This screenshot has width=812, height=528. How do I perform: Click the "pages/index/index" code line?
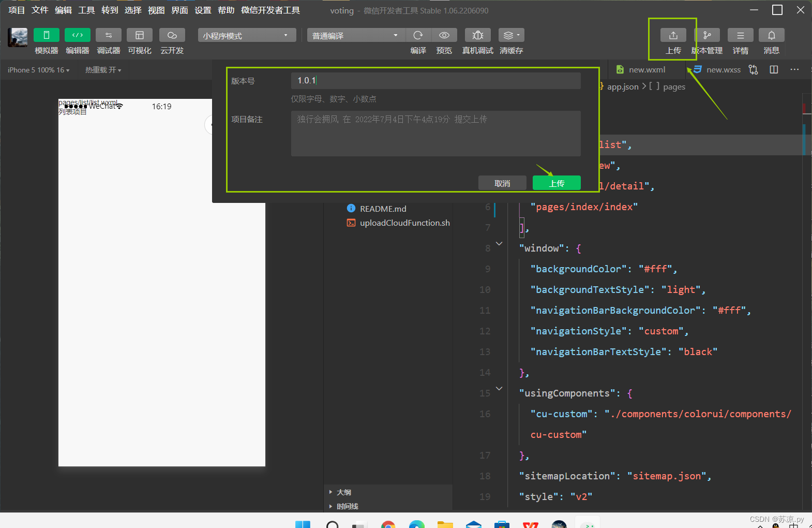click(584, 207)
